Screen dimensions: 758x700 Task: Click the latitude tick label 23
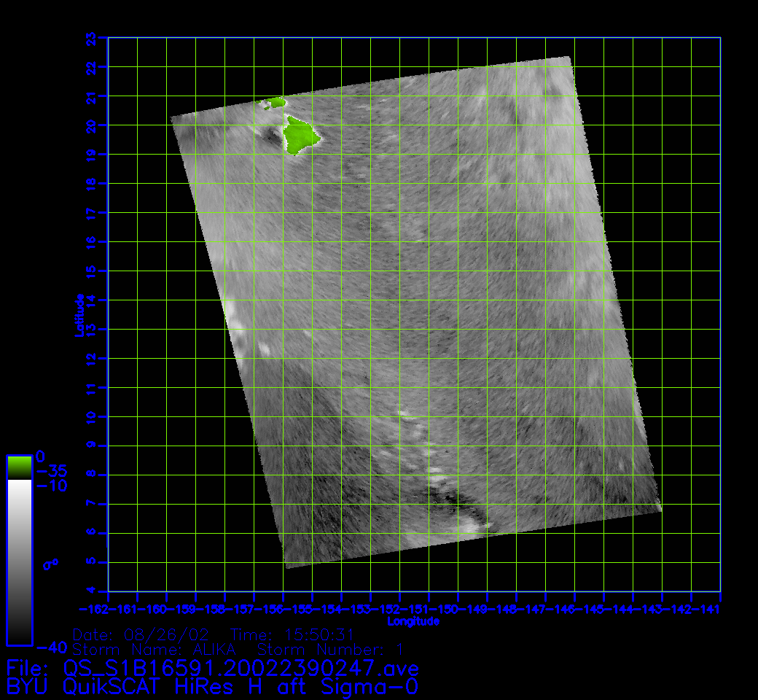[x=91, y=37]
